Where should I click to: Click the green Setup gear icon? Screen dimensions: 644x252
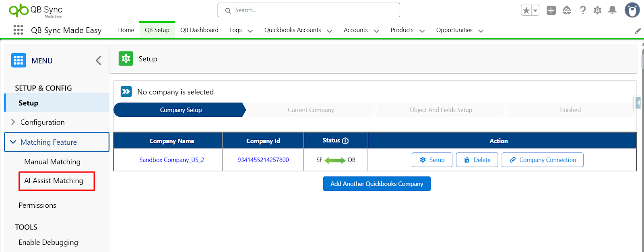point(126,59)
